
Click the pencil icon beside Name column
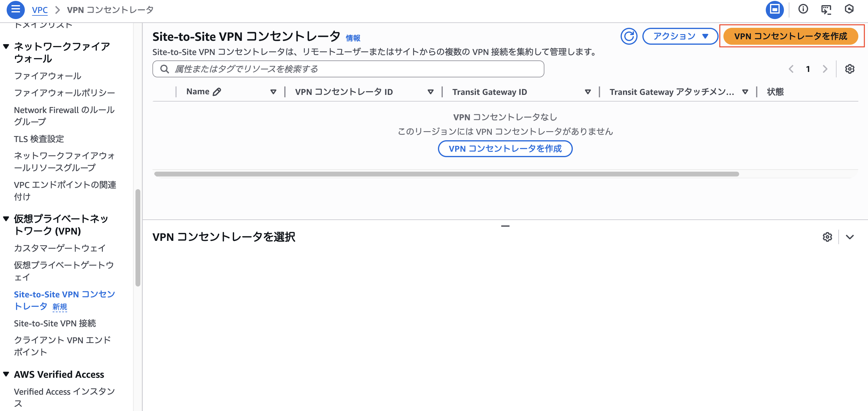click(x=217, y=91)
